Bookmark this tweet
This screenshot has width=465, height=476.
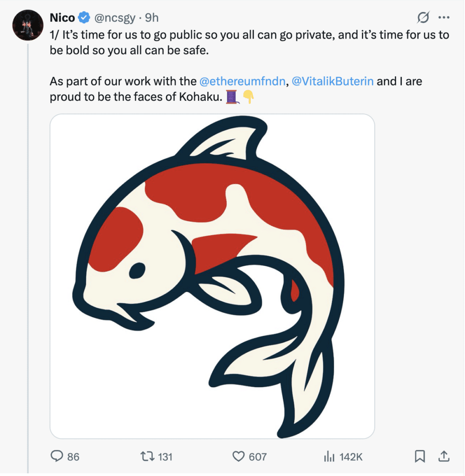[x=420, y=456]
